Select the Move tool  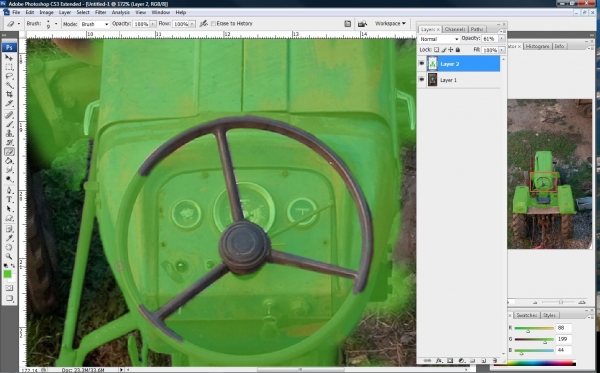click(9, 58)
